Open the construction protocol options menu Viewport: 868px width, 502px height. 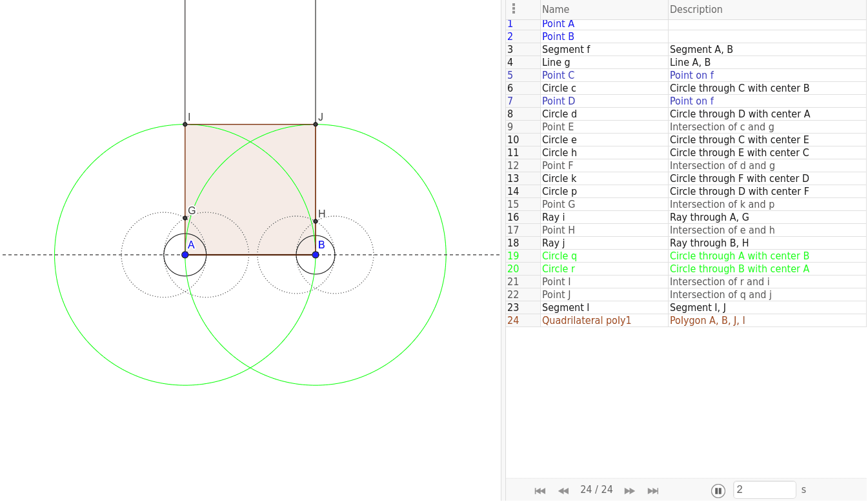[513, 9]
